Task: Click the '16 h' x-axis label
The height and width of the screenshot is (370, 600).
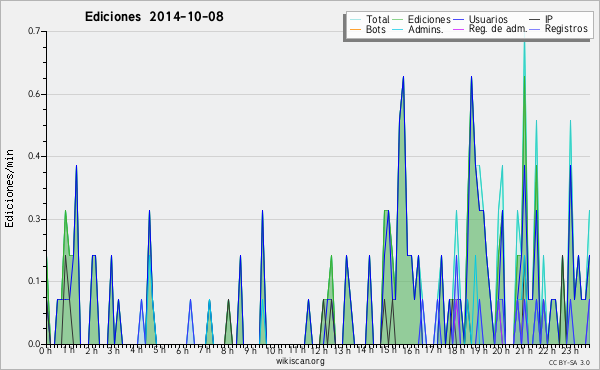Action: [411, 350]
